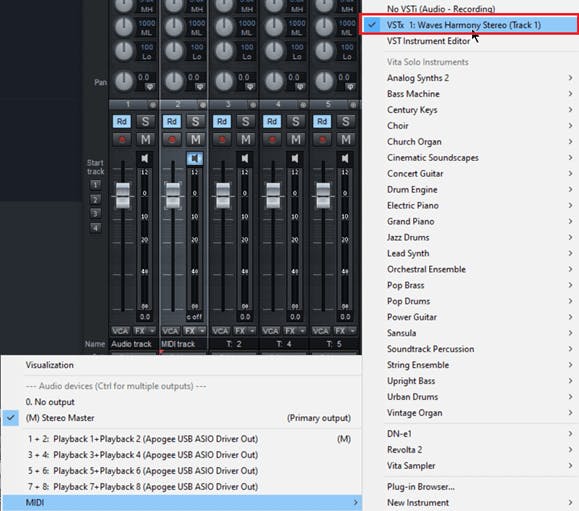
Task: Toggle Rd automation read on channel 4
Action: (x=272, y=121)
